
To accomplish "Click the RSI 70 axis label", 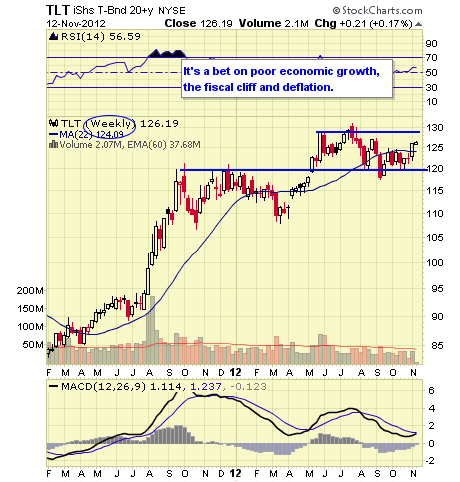I will tap(432, 58).
